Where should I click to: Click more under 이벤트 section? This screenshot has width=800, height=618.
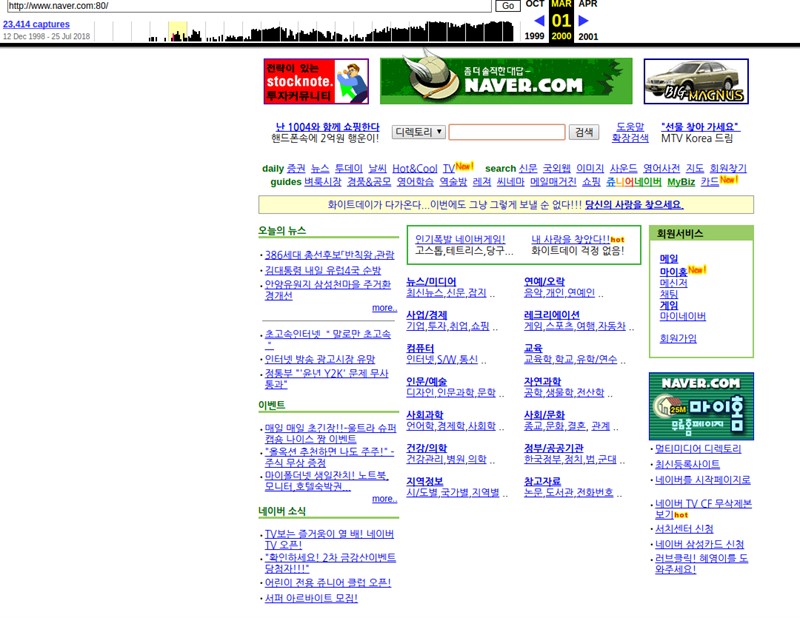pyautogui.click(x=385, y=499)
